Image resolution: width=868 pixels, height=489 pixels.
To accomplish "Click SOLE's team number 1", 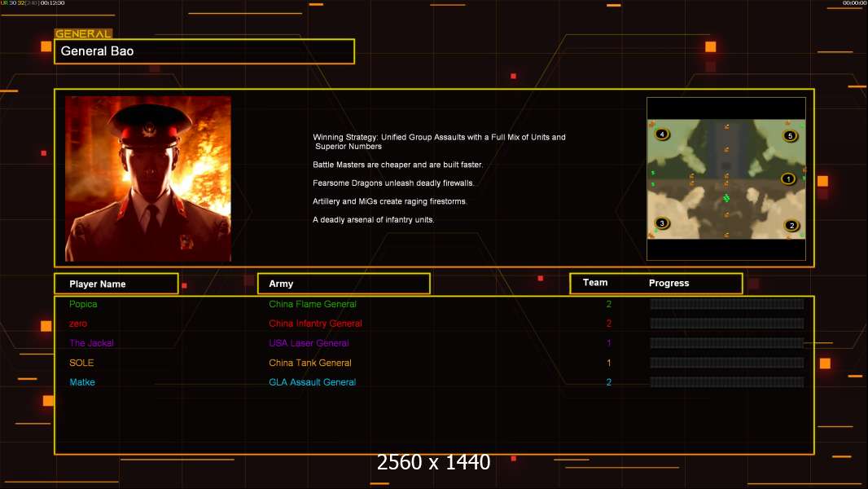I will click(x=609, y=363).
